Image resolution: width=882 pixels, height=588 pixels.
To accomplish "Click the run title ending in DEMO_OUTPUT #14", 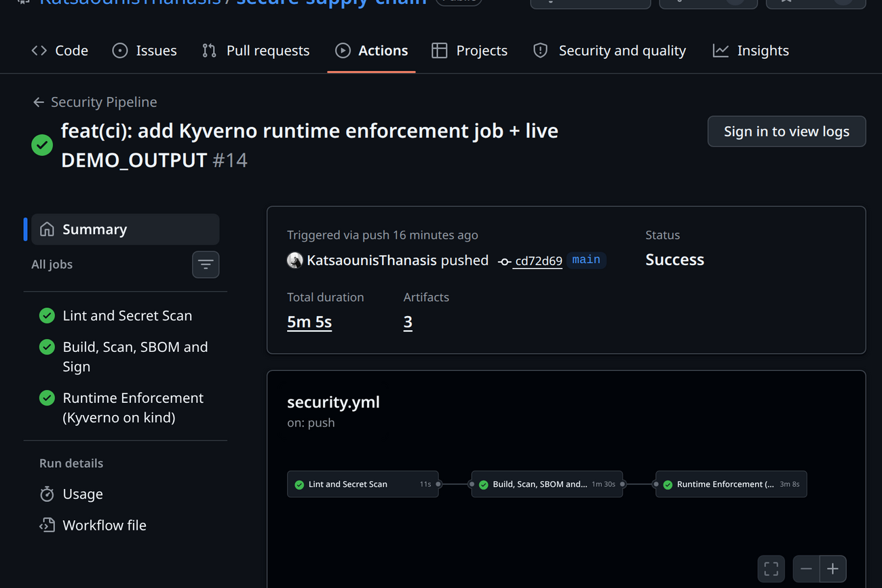I will [309, 145].
